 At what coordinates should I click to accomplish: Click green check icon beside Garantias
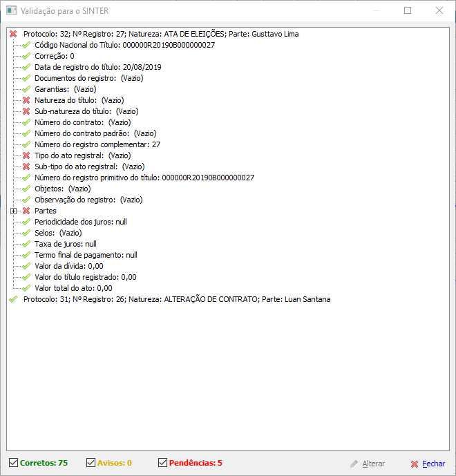(x=26, y=89)
